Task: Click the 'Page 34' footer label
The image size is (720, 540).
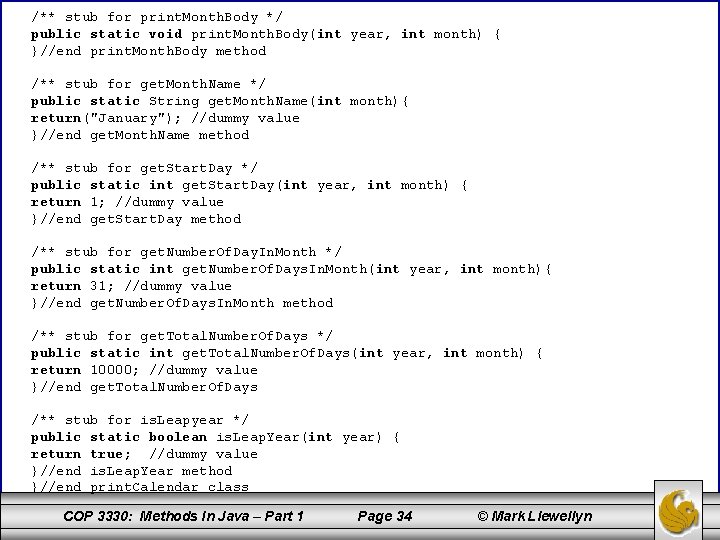Action: click(x=385, y=517)
